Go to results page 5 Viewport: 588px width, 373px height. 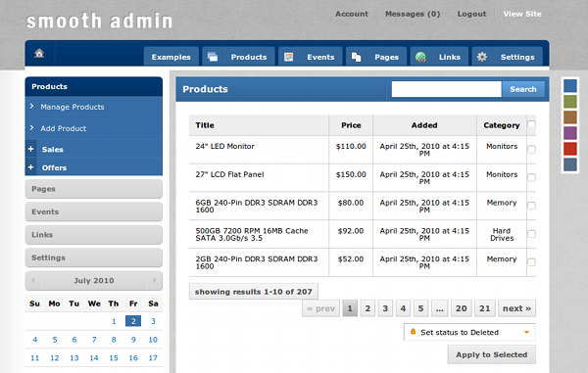(x=420, y=308)
